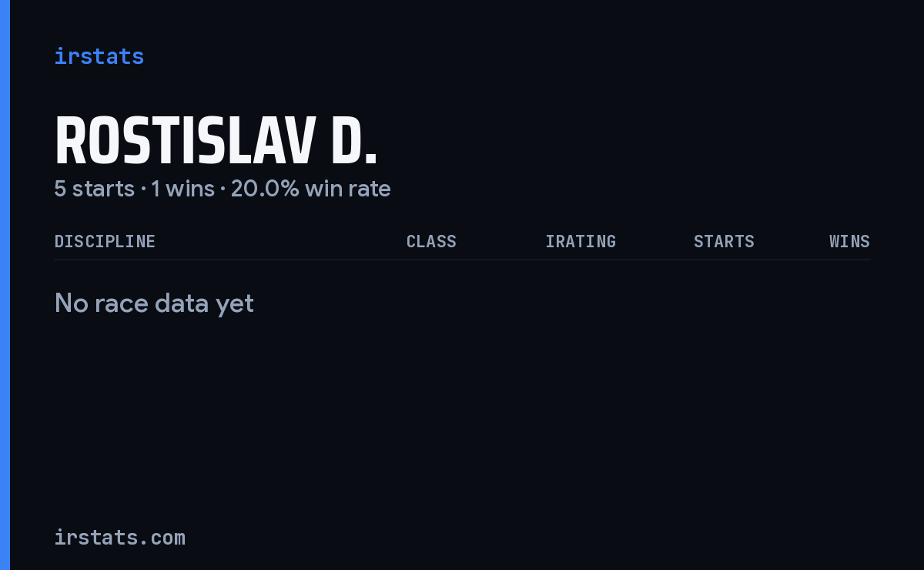
Task: Click the 'No race data yet' message
Action: [x=154, y=303]
